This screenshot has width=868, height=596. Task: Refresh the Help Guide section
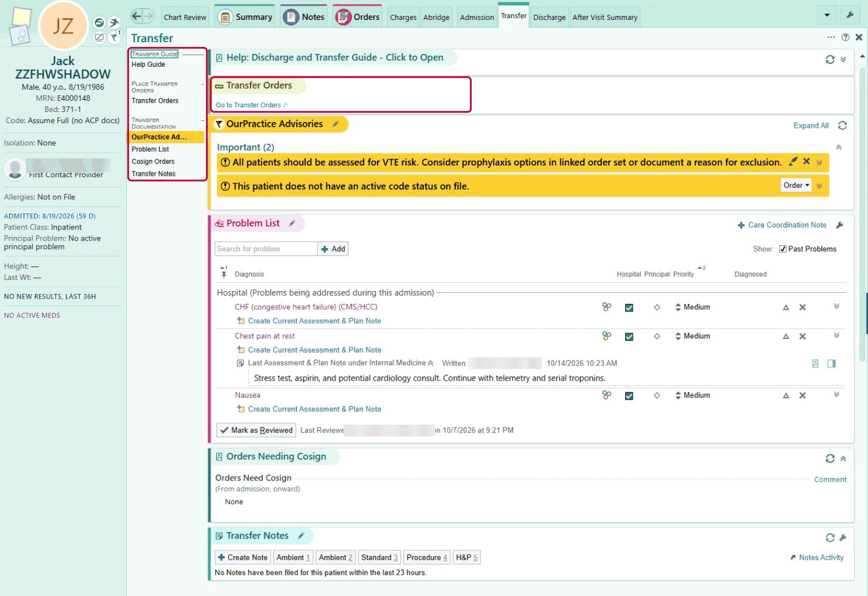[830, 59]
